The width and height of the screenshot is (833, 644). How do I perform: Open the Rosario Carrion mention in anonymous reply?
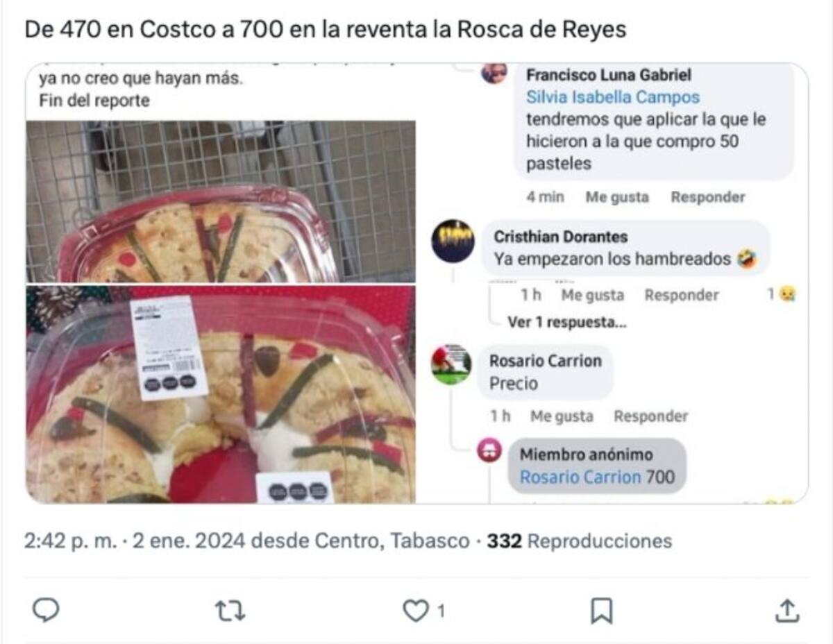click(580, 477)
